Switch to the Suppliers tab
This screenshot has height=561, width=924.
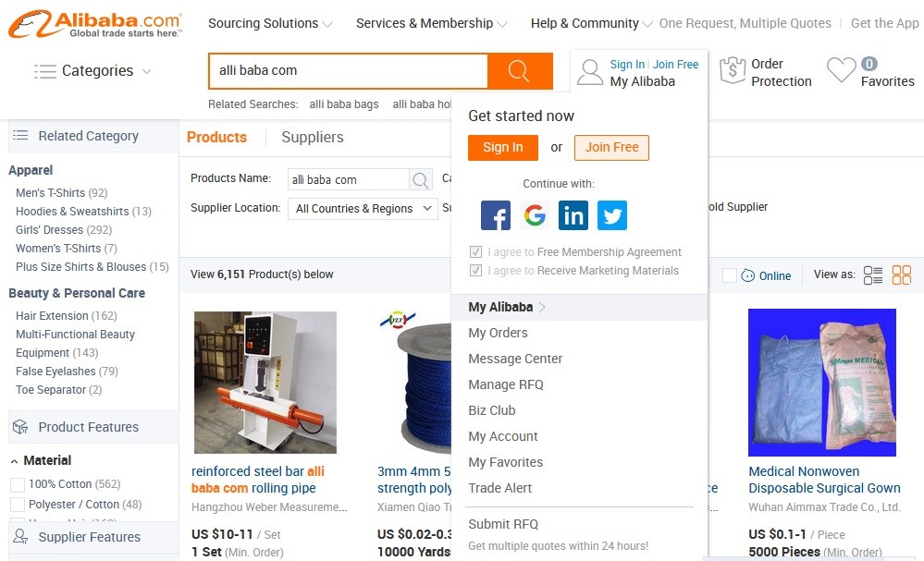coord(313,137)
